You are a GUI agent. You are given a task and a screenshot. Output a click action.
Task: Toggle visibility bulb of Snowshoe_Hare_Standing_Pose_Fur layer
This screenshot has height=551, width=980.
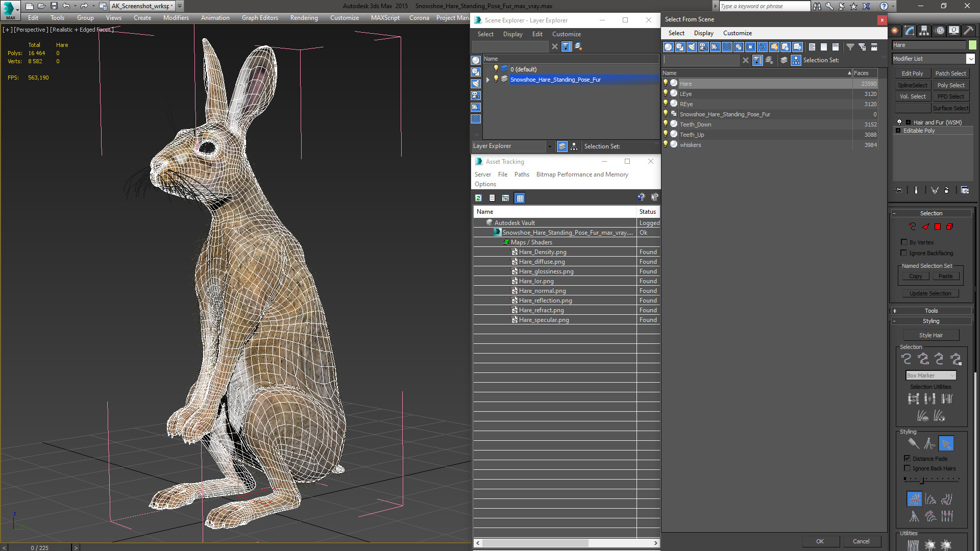pyautogui.click(x=496, y=79)
